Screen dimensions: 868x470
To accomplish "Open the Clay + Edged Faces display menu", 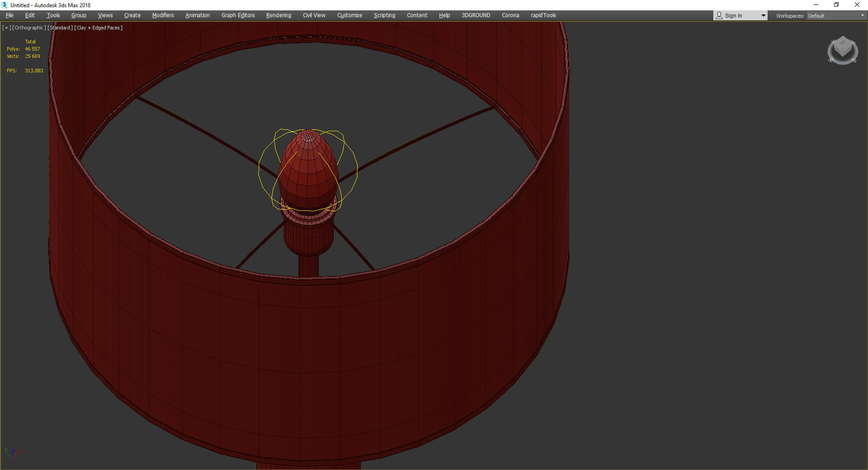I will click(99, 28).
